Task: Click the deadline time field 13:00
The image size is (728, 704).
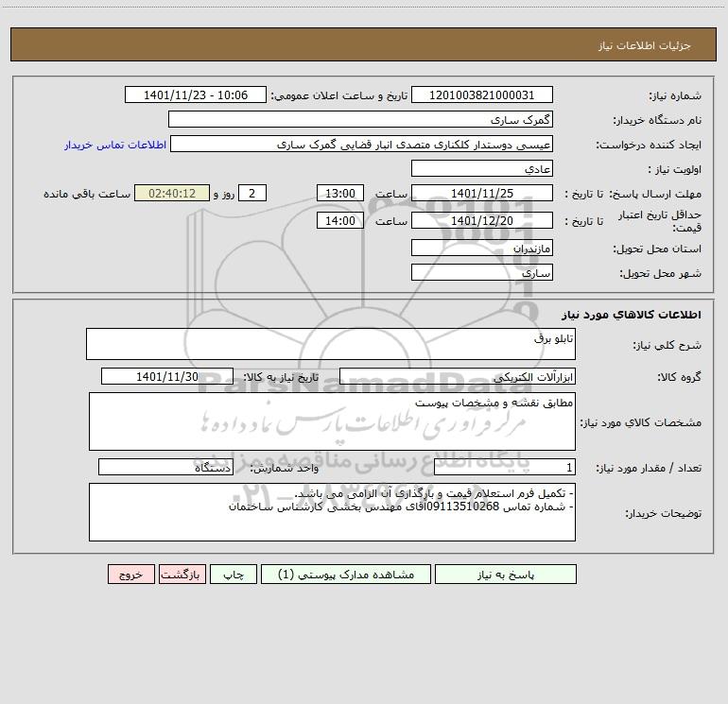Action: click(339, 193)
